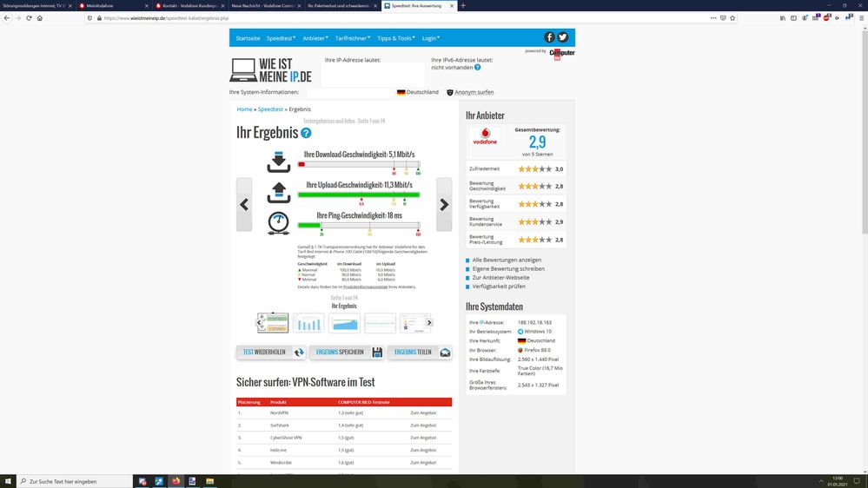
Task: Expand the Speedtest menu
Action: click(282, 38)
